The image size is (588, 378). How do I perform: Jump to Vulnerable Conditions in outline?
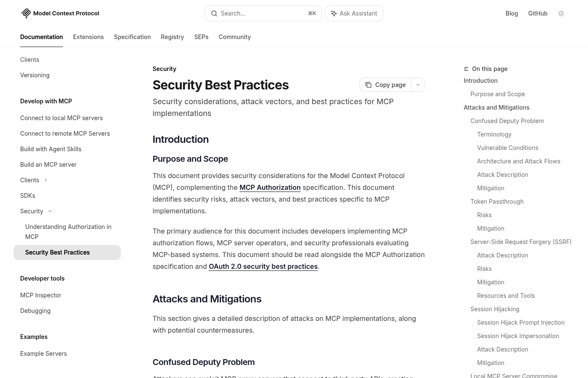[x=508, y=148]
